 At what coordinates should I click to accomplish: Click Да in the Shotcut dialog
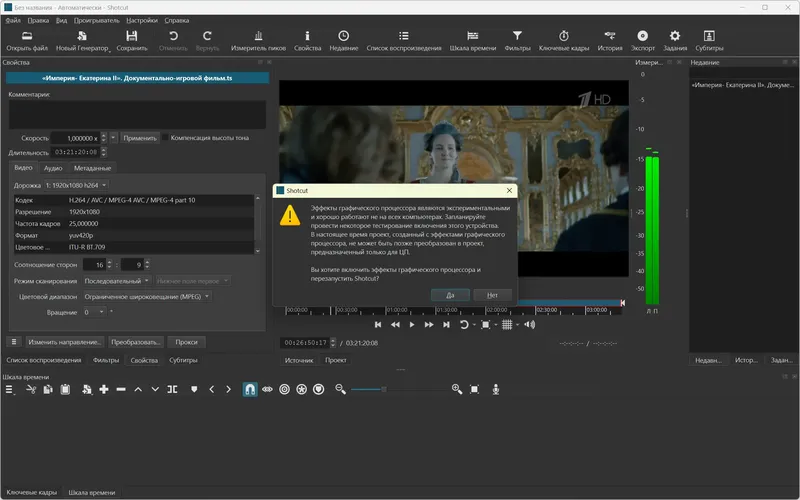[450, 295]
